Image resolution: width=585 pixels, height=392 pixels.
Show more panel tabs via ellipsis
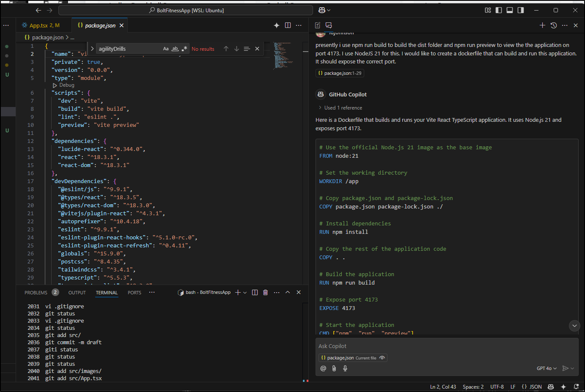point(152,292)
